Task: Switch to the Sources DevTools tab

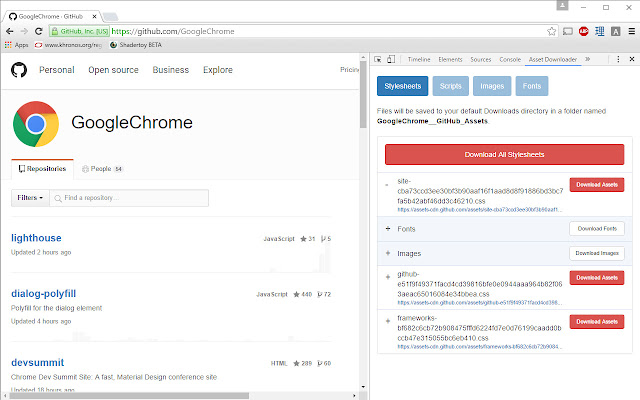Action: pyautogui.click(x=481, y=60)
